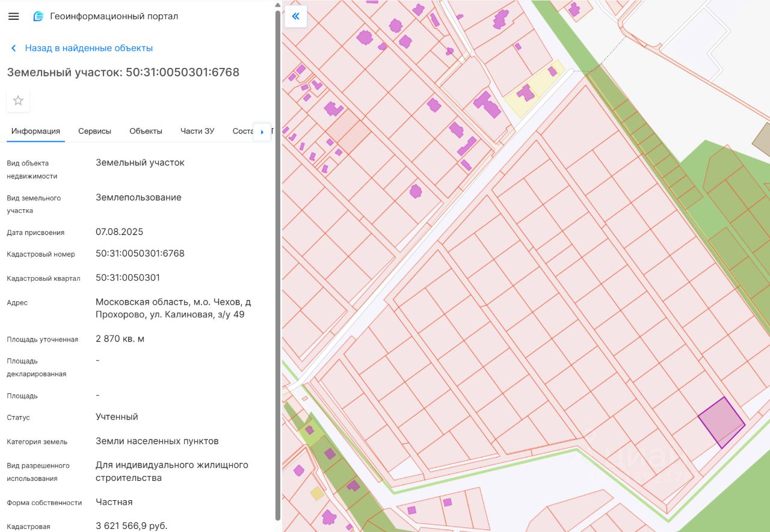This screenshot has width=770, height=532.
Task: Select the Части ЗУ tab
Action: [197, 131]
